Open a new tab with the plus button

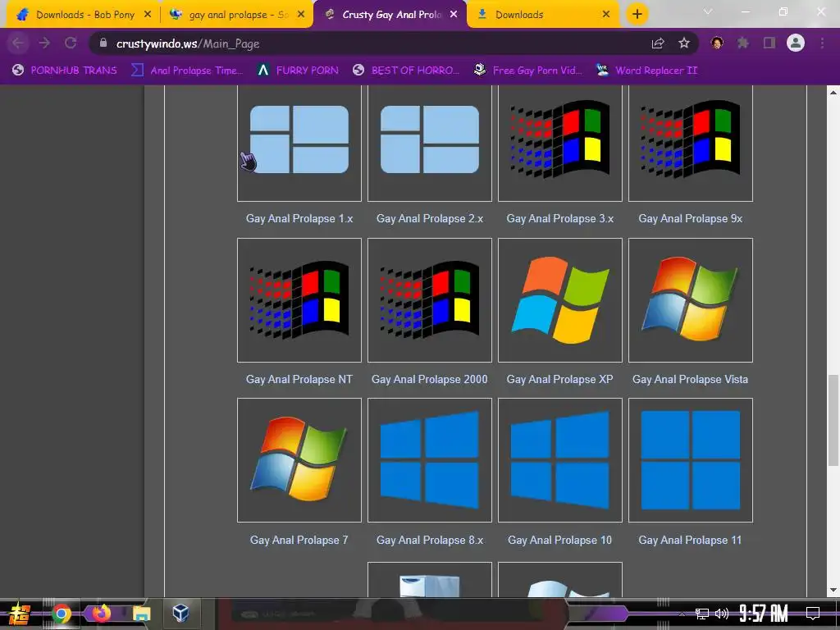pos(637,15)
